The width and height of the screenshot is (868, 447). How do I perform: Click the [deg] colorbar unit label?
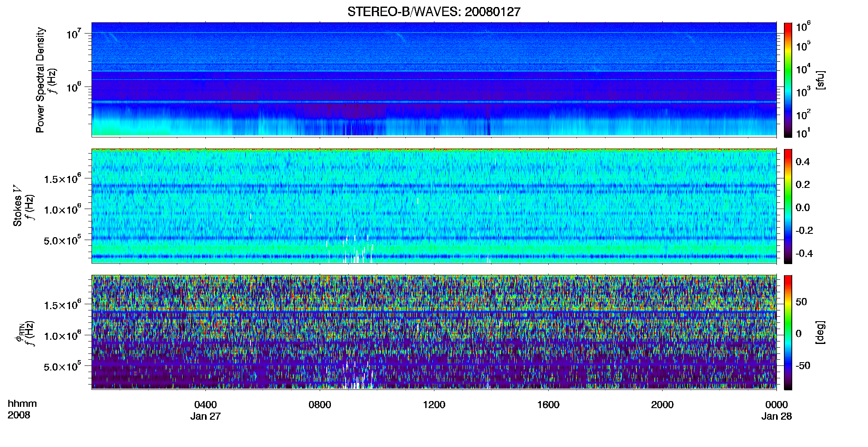820,332
